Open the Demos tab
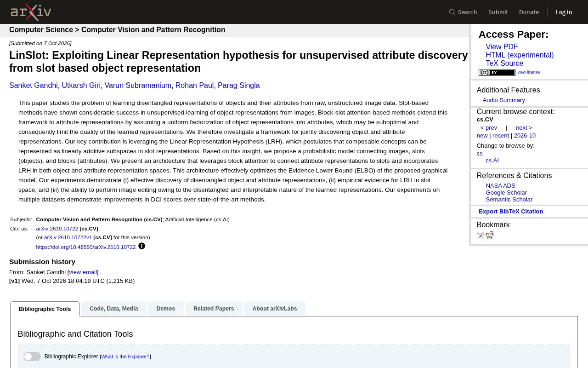Screen dimensions: 588x368 coord(166,309)
